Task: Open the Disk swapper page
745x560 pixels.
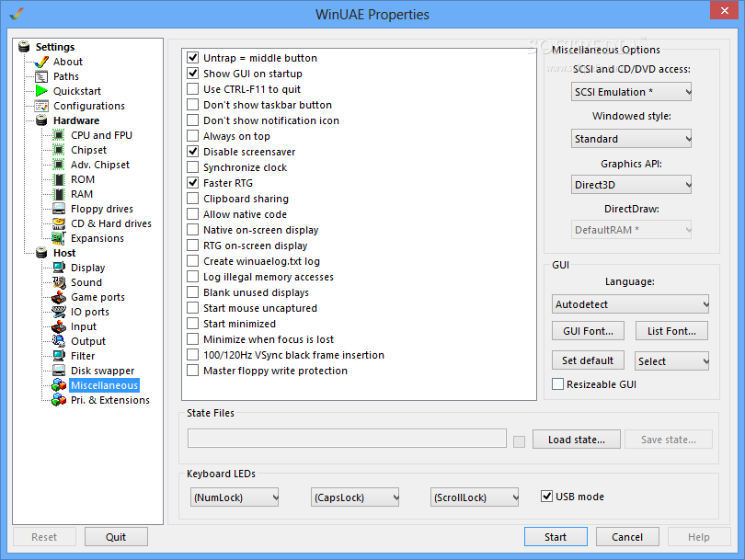Action: [x=103, y=371]
